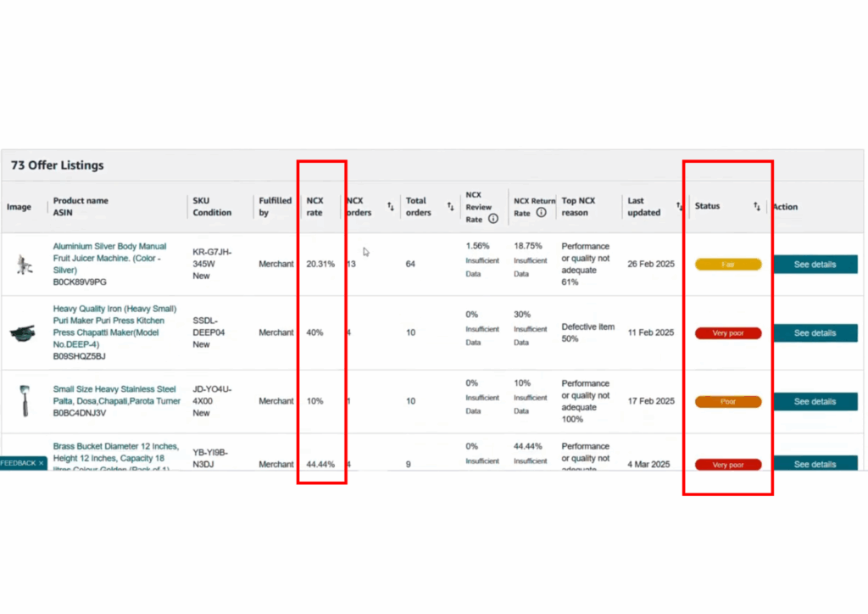868x614 pixels.
Task: See details for the Fruit Juicer listing
Action: (x=815, y=265)
